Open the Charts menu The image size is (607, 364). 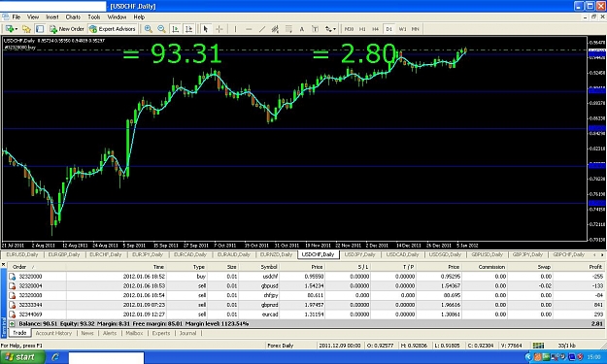(x=73, y=17)
